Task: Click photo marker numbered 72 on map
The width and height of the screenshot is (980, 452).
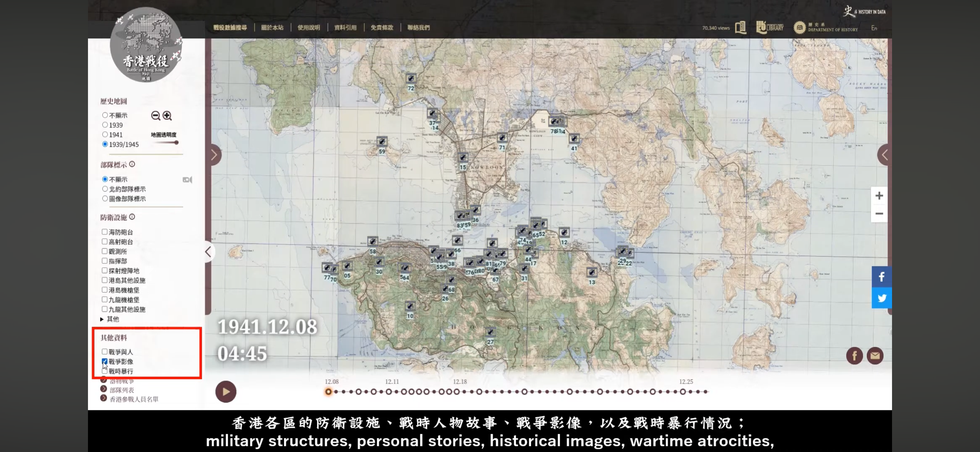Action: (410, 79)
